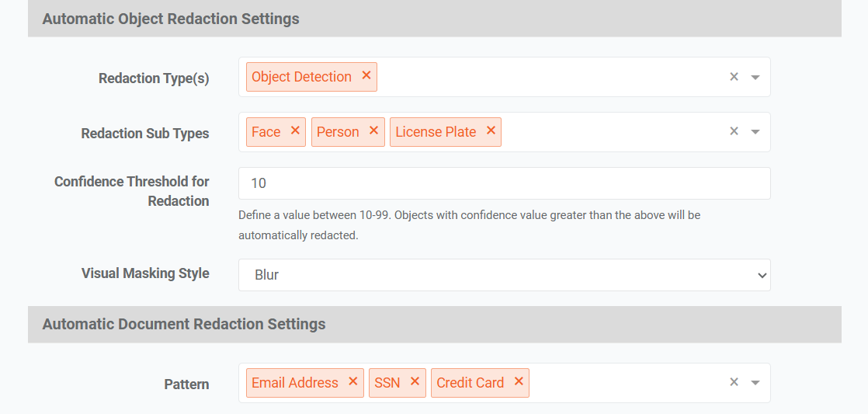Viewport: 868px width, 414px height.
Task: Remove the Credit Card pattern tag
Action: click(519, 381)
